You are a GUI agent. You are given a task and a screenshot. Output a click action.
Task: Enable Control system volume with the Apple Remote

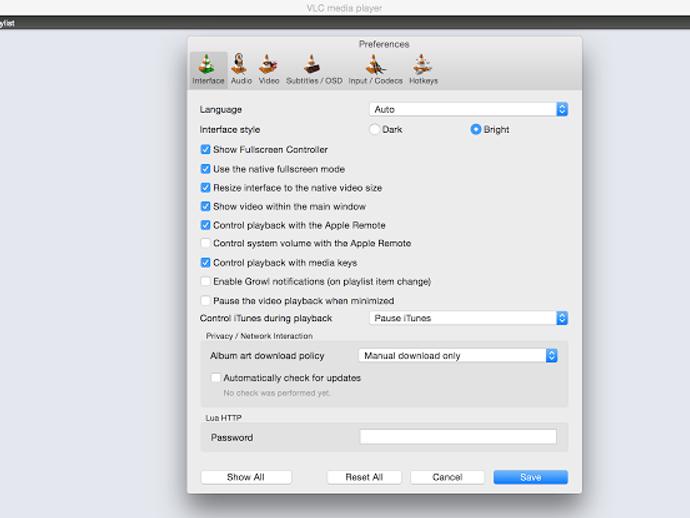(205, 243)
